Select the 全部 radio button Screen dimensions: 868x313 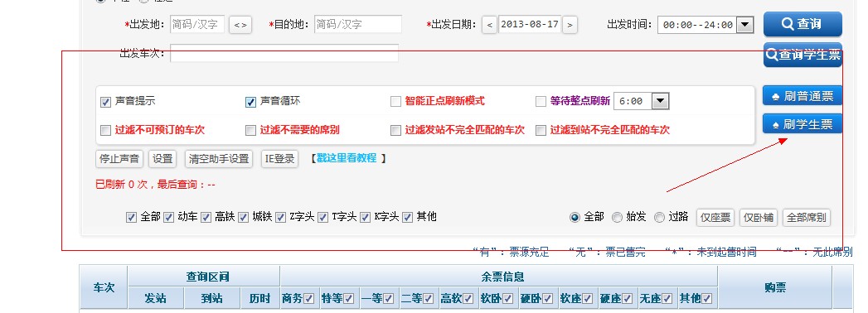click(575, 217)
